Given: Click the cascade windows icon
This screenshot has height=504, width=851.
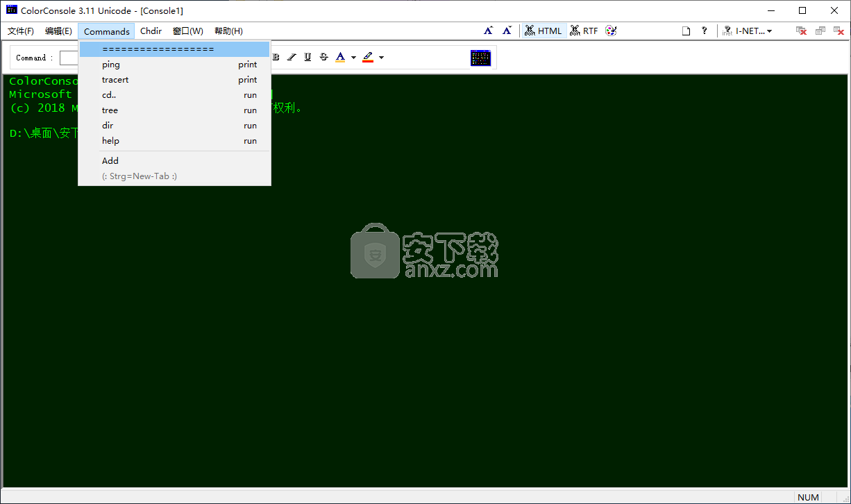Looking at the screenshot, I should [820, 31].
